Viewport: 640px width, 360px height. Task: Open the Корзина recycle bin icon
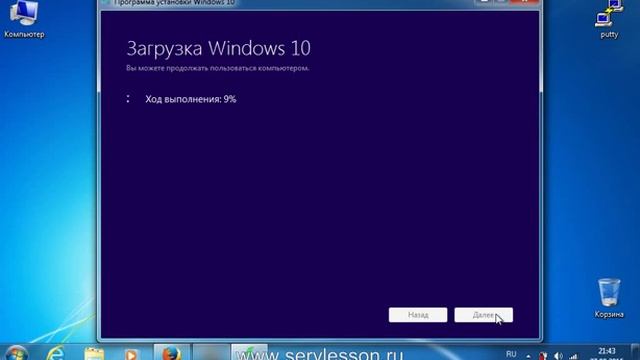609,298
